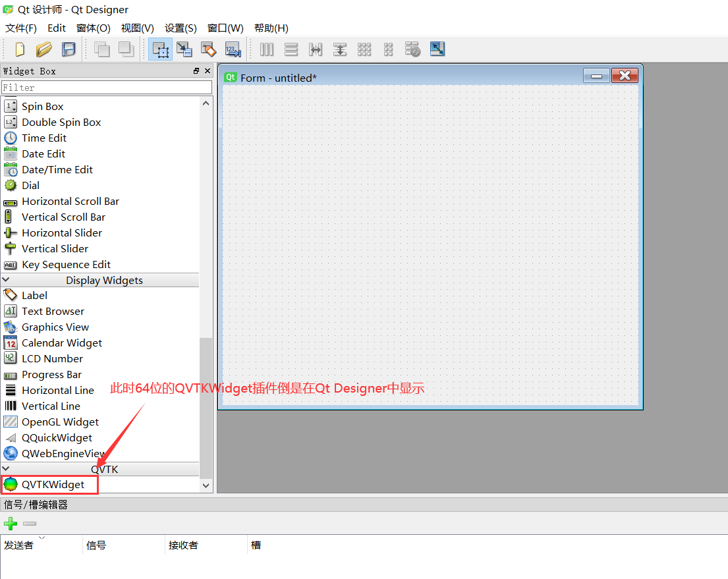Select edit widgets mode in toolbar
This screenshot has height=579, width=728.
click(x=160, y=49)
